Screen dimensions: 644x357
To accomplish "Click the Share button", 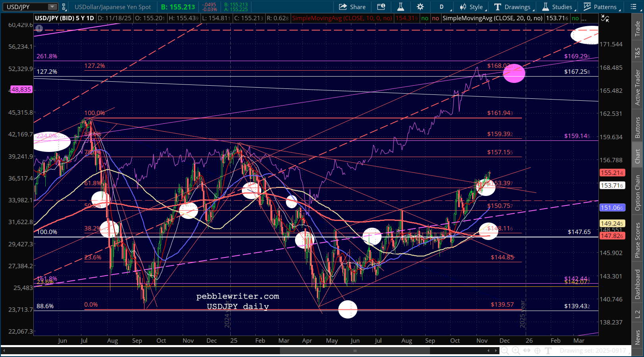I will (352, 7).
